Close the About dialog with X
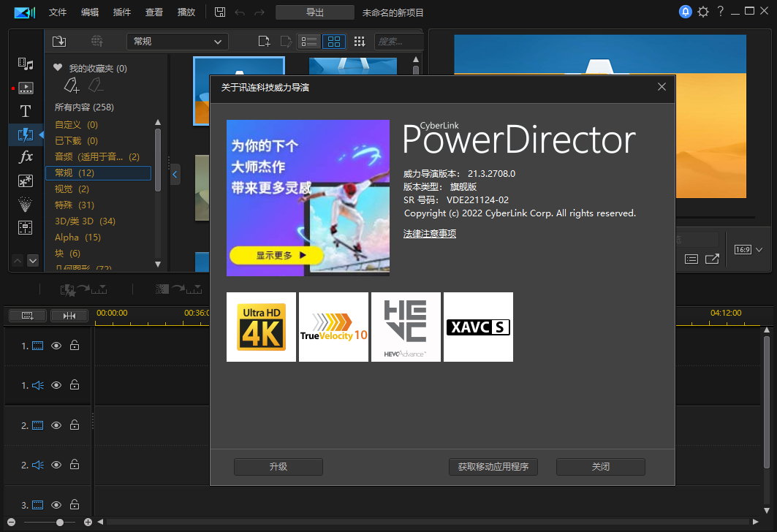This screenshot has height=532, width=777. tap(662, 87)
